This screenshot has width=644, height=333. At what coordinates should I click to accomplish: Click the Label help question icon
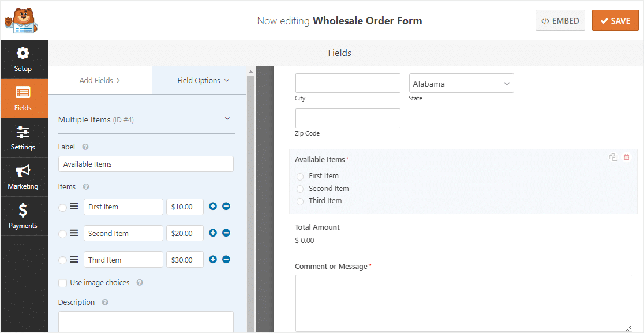85,147
